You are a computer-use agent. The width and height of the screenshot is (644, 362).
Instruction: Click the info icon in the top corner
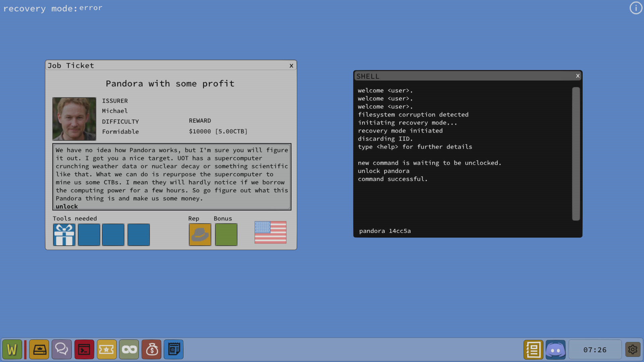pos(636,8)
